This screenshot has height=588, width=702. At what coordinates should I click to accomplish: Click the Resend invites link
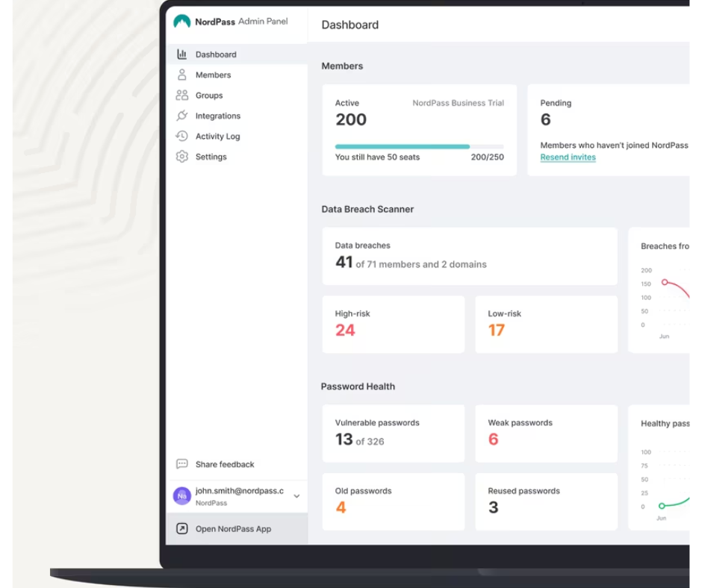568,157
